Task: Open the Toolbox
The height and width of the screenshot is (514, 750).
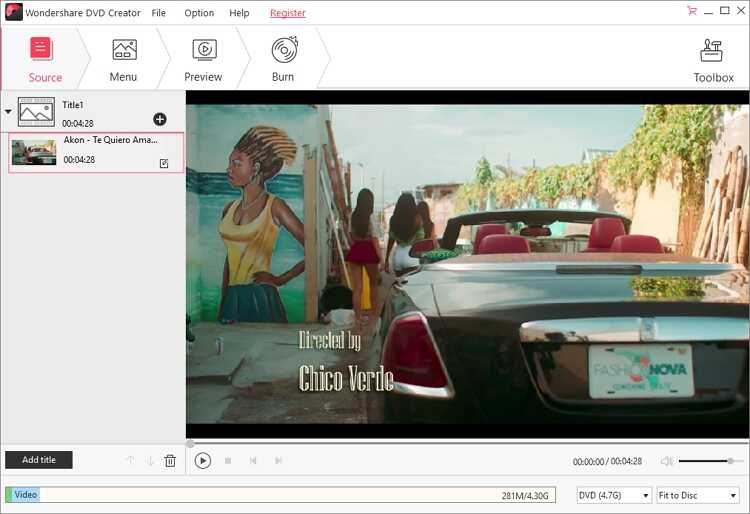Action: click(x=713, y=60)
